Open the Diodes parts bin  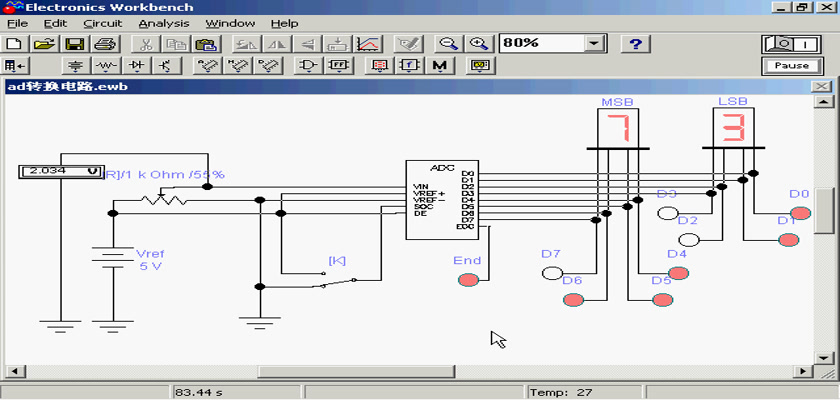(137, 66)
